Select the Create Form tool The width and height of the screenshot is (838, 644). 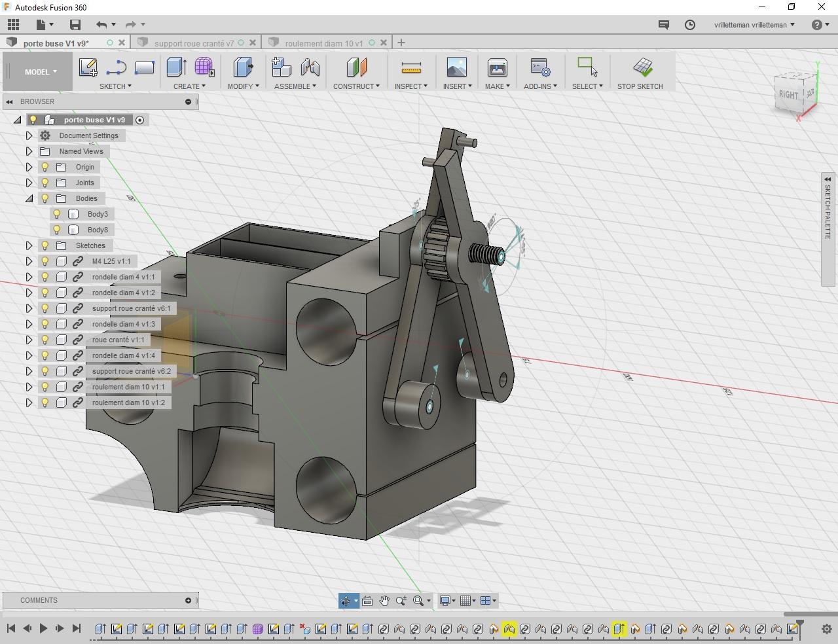click(x=204, y=67)
